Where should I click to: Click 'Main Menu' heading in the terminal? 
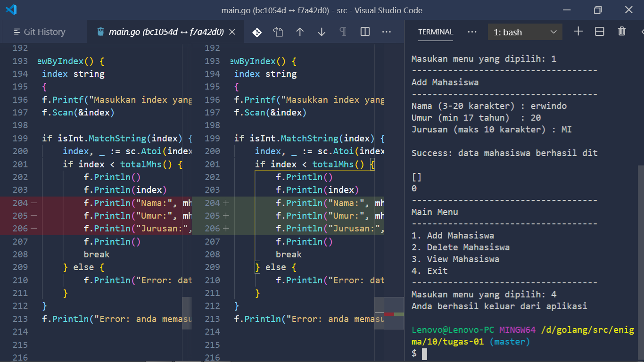[435, 212]
